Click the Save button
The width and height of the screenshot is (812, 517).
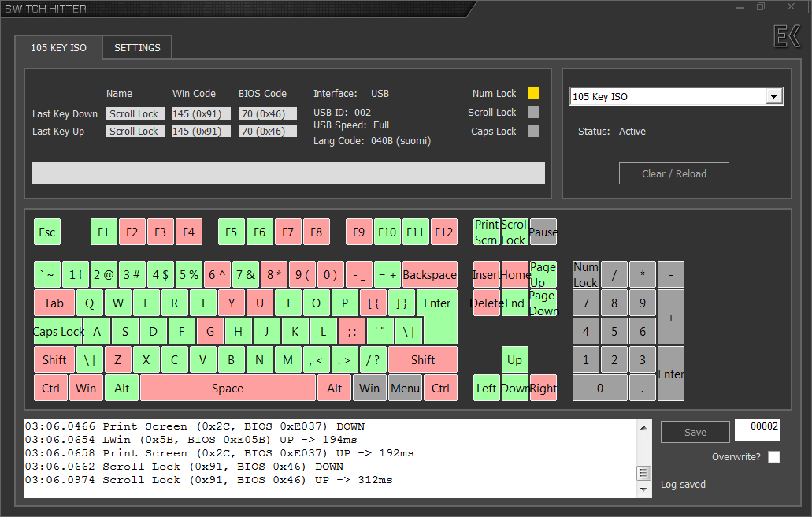click(695, 432)
